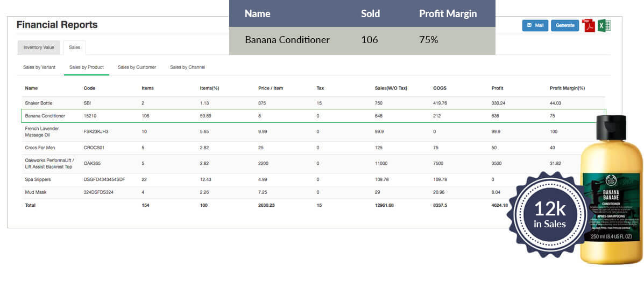Click Shaker Bottle code SBI
644x307 pixels.
(87, 103)
